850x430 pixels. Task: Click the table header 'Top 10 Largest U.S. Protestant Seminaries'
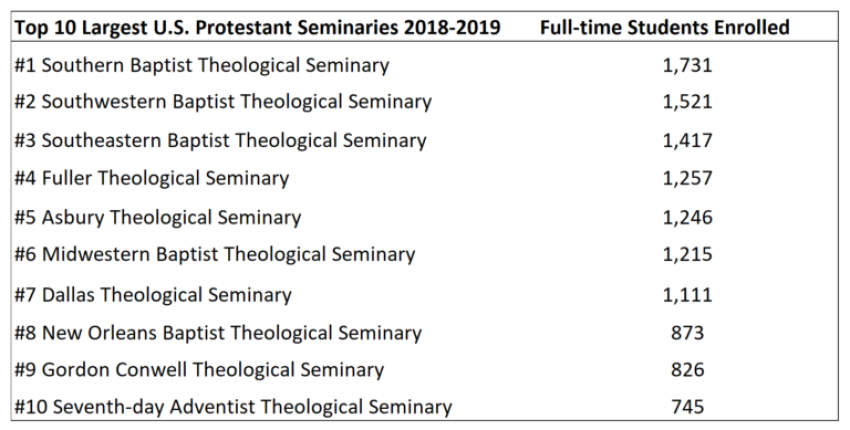259,28
